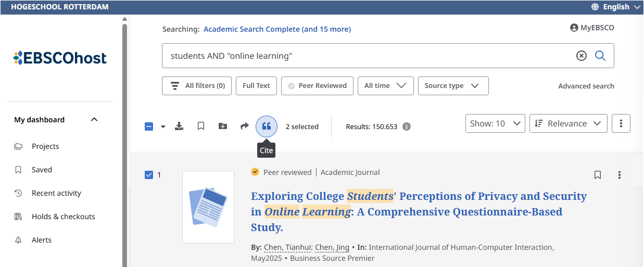Click the Recent activity clock icon
The image size is (644, 267).
[18, 193]
